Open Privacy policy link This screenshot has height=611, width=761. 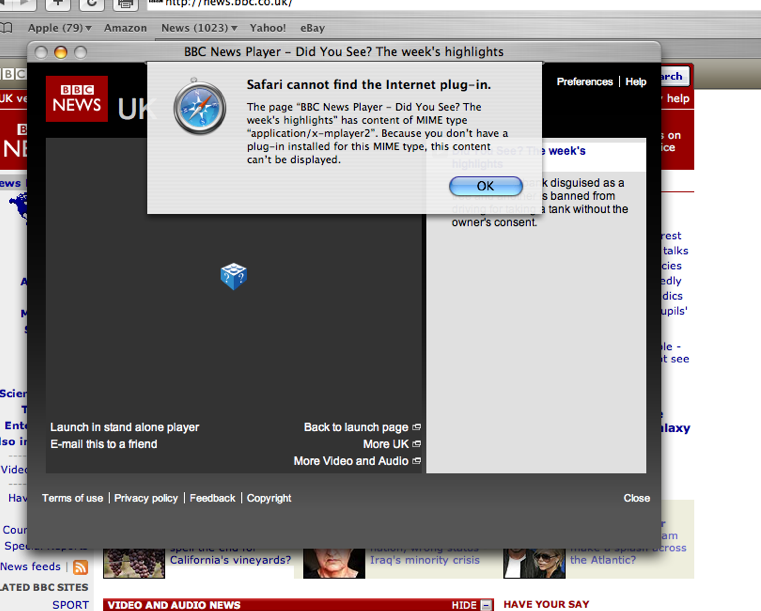[x=146, y=498]
